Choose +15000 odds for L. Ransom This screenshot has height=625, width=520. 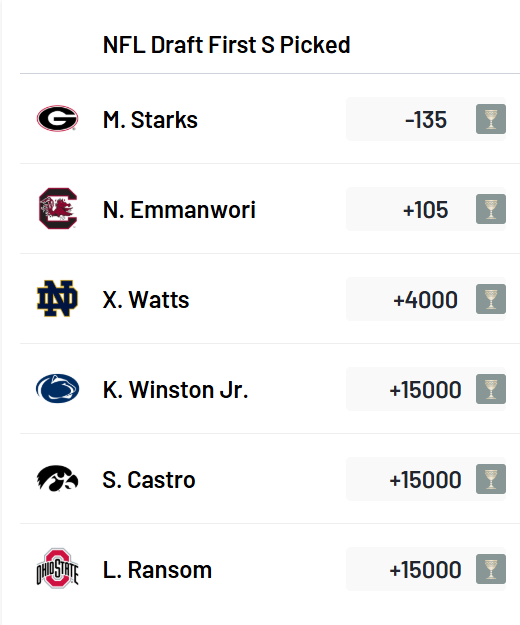(x=426, y=569)
